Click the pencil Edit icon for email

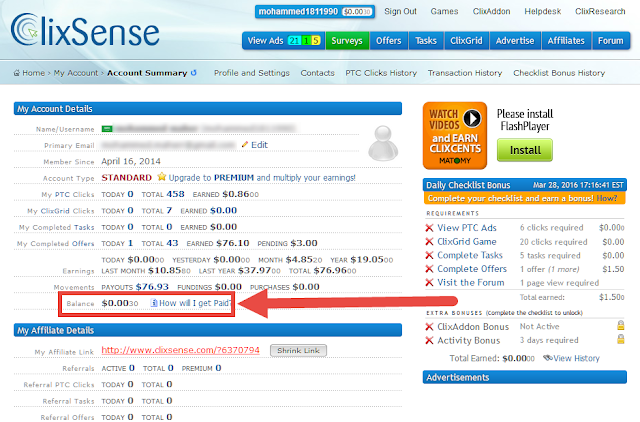245,144
